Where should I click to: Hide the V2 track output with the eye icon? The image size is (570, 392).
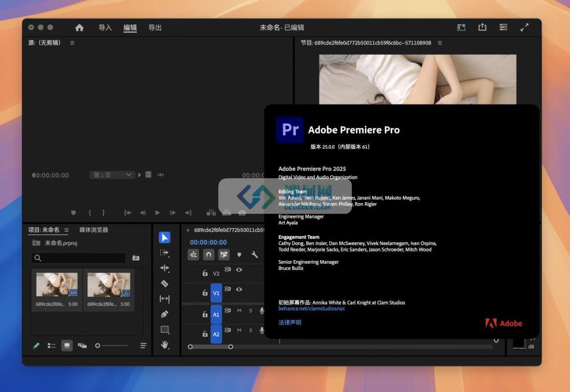(x=239, y=269)
